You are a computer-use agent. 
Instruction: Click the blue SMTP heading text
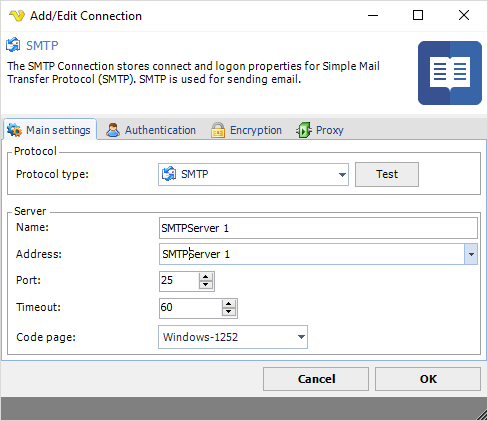pyautogui.click(x=42, y=45)
